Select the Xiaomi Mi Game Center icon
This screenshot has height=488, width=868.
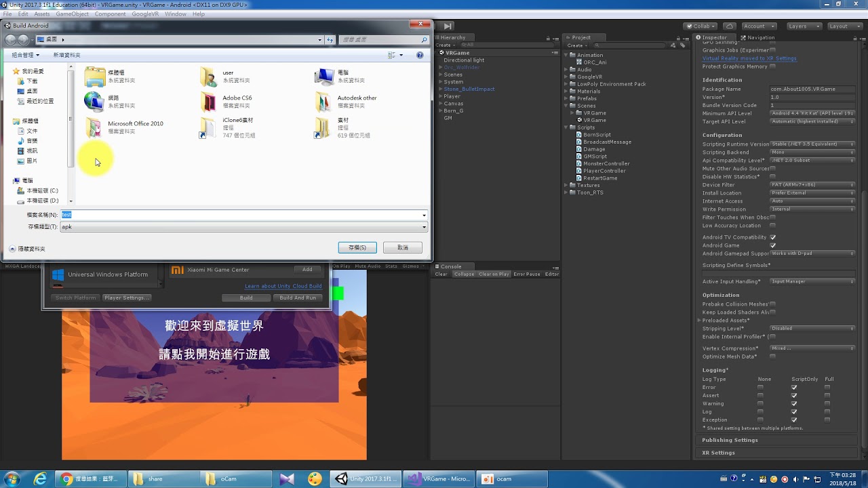coord(177,270)
